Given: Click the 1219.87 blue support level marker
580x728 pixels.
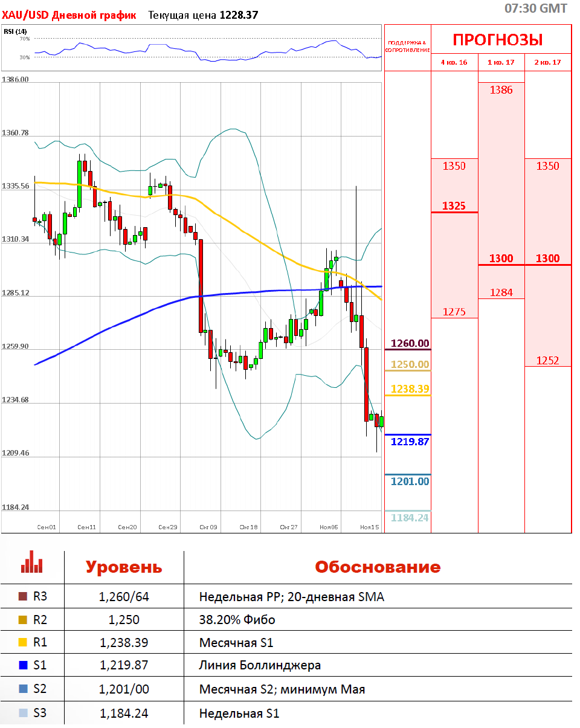Looking at the screenshot, I should coord(410,442).
